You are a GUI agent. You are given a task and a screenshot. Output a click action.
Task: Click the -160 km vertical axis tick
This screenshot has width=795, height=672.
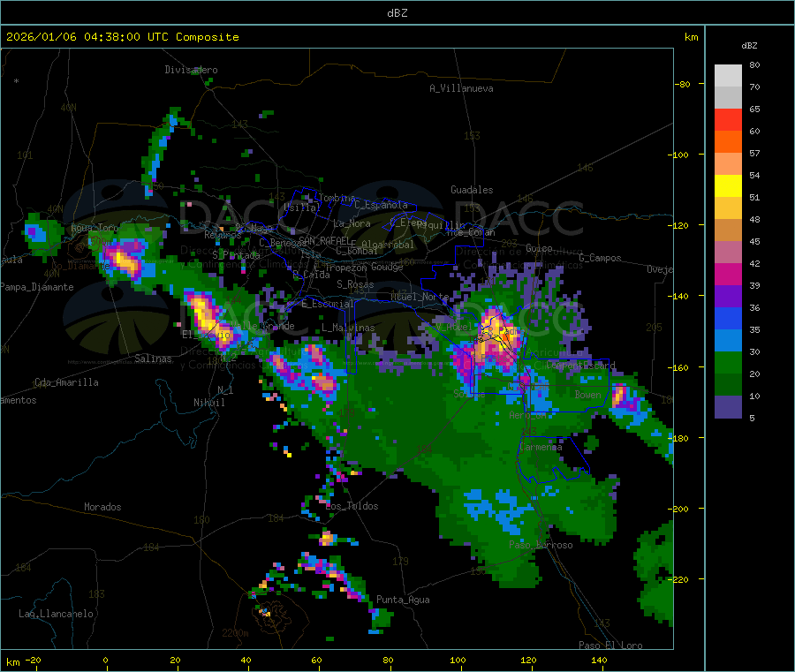pyautogui.click(x=680, y=367)
